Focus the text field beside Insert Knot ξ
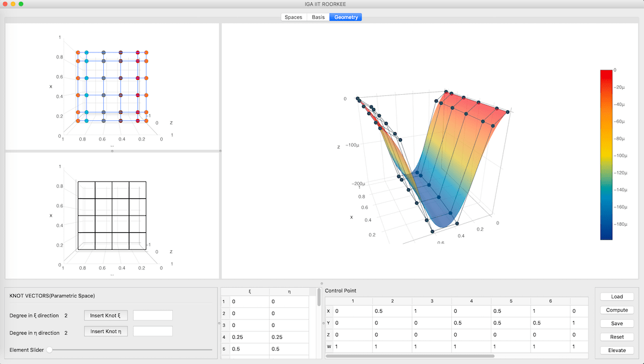The height and width of the screenshot is (364, 644). 153,316
